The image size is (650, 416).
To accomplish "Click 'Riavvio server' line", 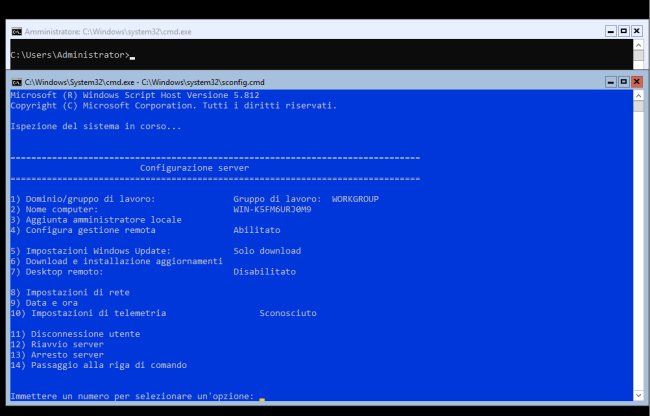I will 57,344.
